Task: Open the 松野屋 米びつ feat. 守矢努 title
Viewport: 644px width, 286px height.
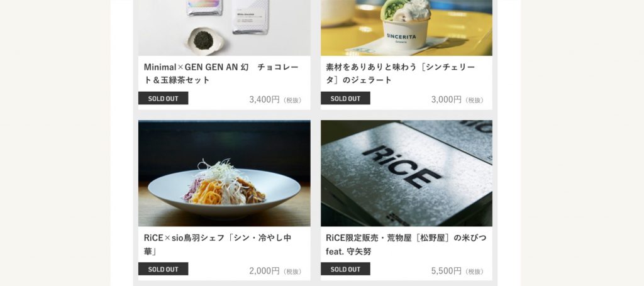Action: [x=406, y=245]
